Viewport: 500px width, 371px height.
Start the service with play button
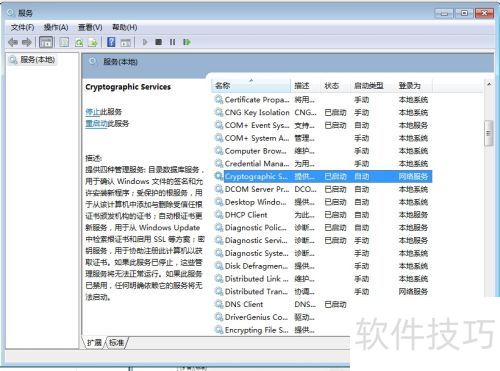pos(145,42)
